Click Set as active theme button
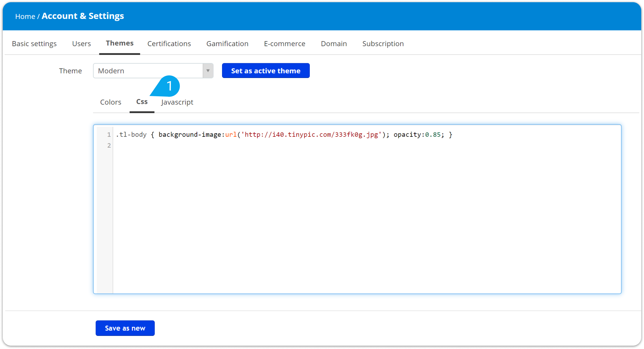The height and width of the screenshot is (349, 644). (x=266, y=71)
